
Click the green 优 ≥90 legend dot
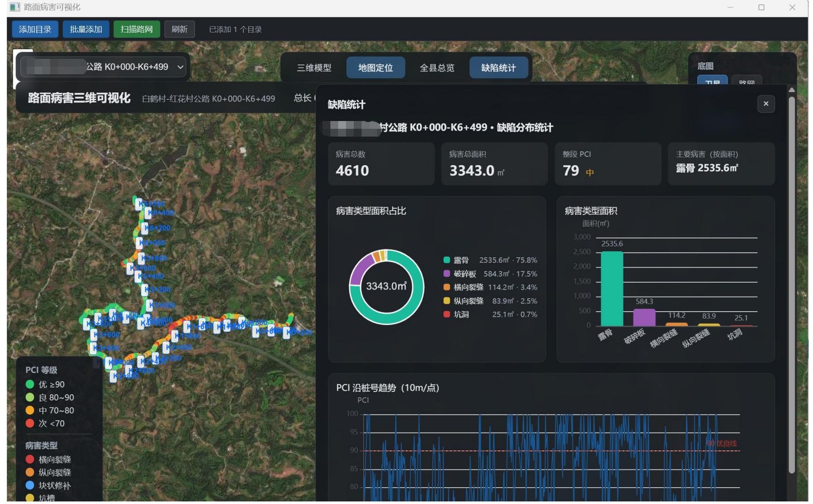(x=30, y=384)
